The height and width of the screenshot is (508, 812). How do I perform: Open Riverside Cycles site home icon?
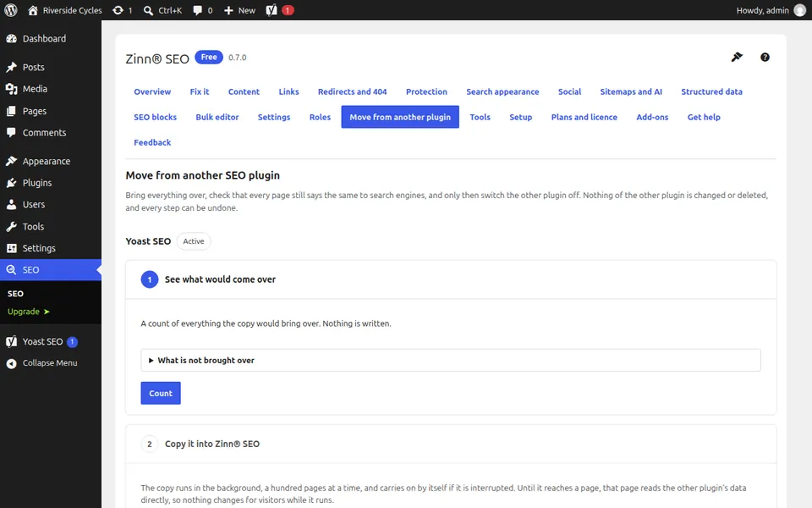point(33,10)
